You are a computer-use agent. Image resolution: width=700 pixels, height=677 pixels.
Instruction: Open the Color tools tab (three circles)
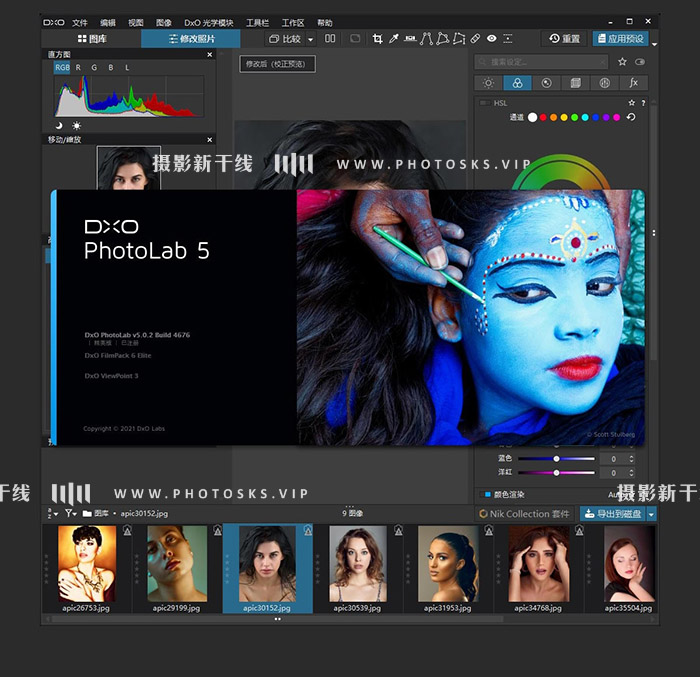(x=517, y=83)
